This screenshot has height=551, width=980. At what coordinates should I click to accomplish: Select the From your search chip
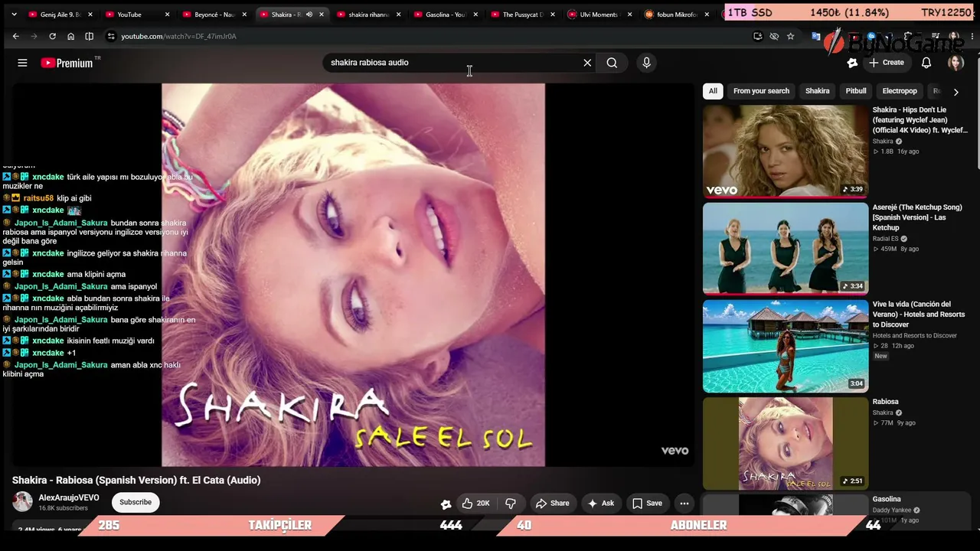(761, 91)
